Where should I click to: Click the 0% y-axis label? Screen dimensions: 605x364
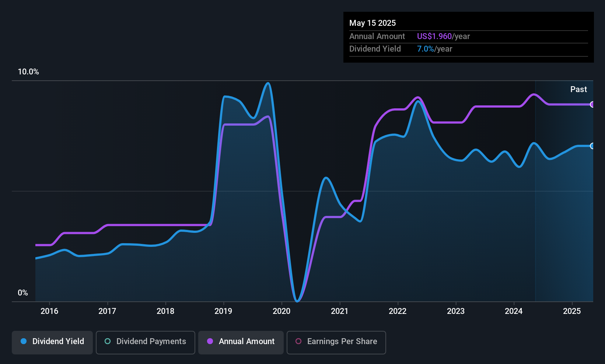[x=23, y=293]
